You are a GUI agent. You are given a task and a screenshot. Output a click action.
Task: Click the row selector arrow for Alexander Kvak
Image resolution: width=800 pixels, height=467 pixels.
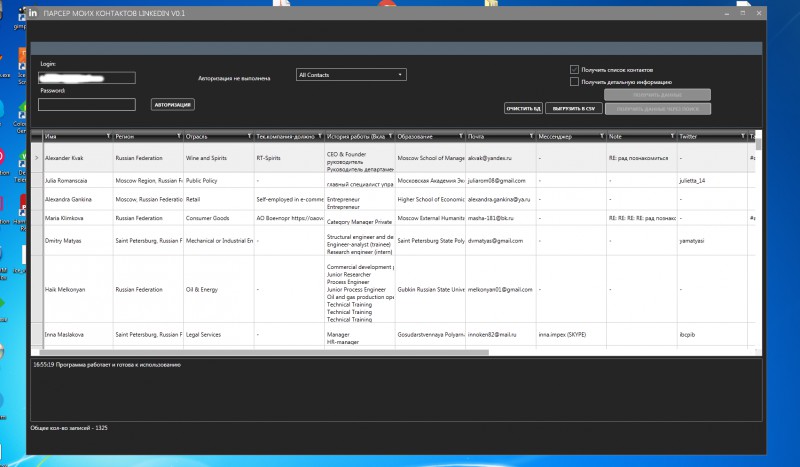37,158
